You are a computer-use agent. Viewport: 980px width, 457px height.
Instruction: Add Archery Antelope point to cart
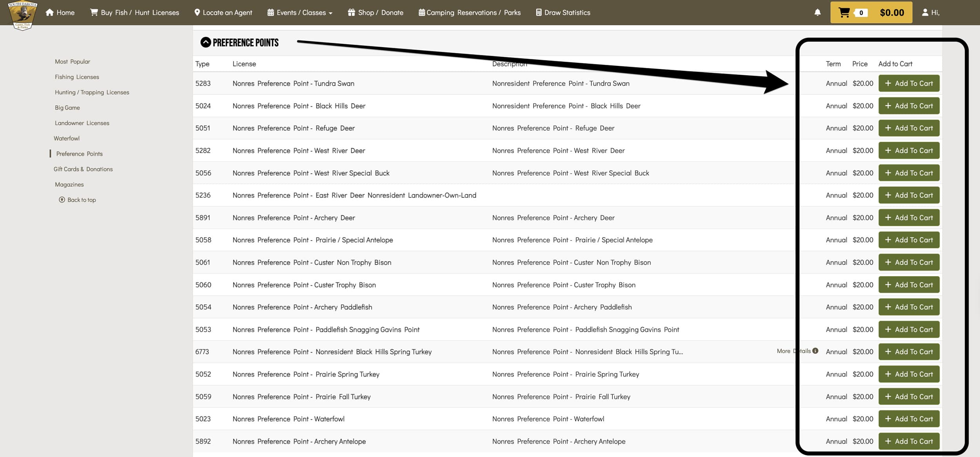(x=909, y=441)
